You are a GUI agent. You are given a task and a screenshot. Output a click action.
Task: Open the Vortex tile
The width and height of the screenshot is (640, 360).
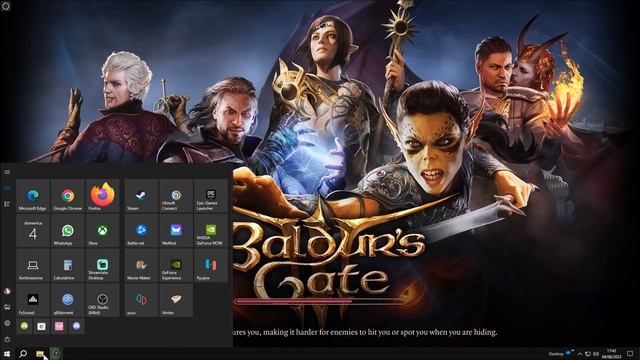(176, 300)
